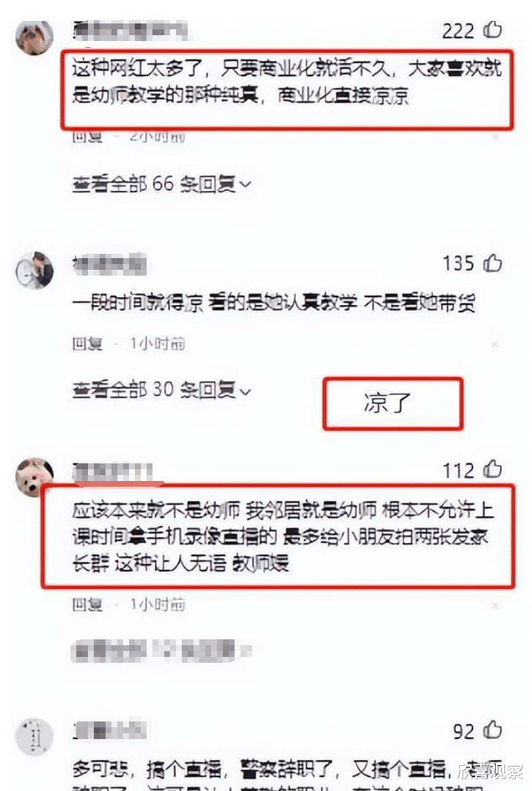Open the fourth commenter's avatar profile
Screen dimensions: 532x791
pyautogui.click(x=34, y=737)
